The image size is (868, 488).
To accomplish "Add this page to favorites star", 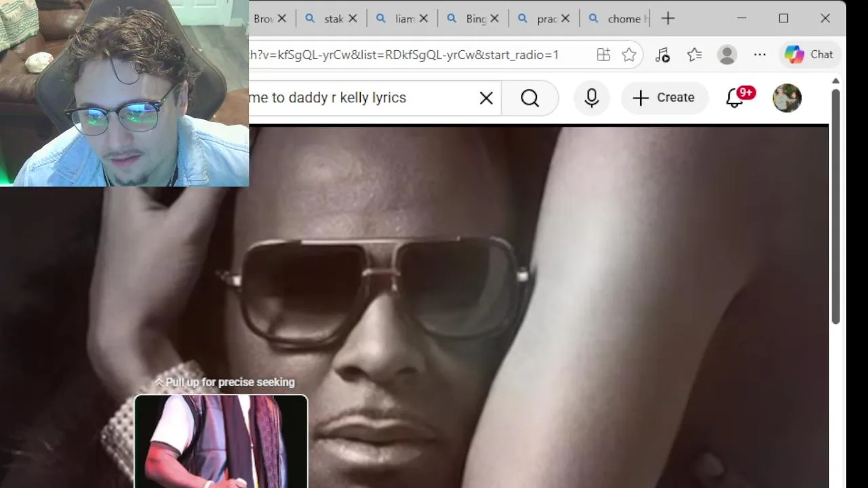I will [x=629, y=55].
